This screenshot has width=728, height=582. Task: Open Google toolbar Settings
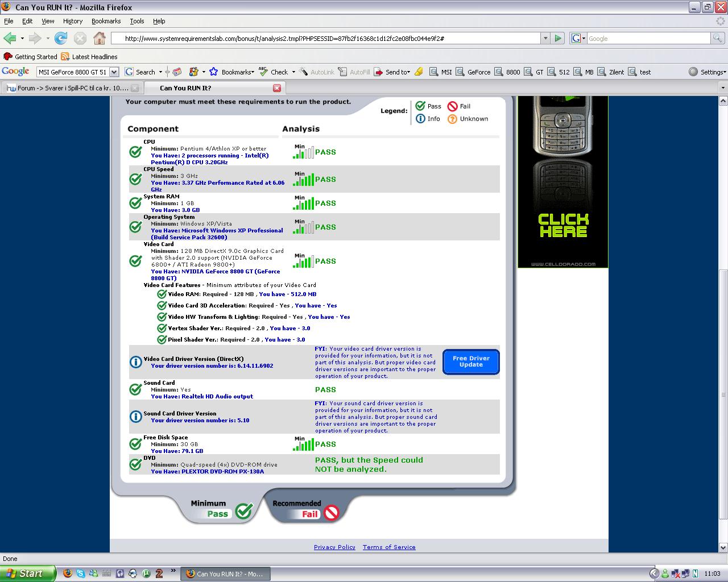[x=708, y=72]
